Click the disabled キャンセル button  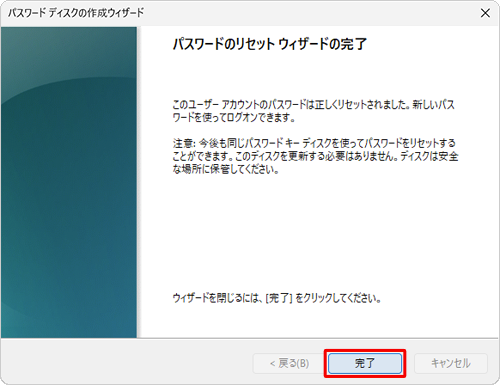(451, 363)
